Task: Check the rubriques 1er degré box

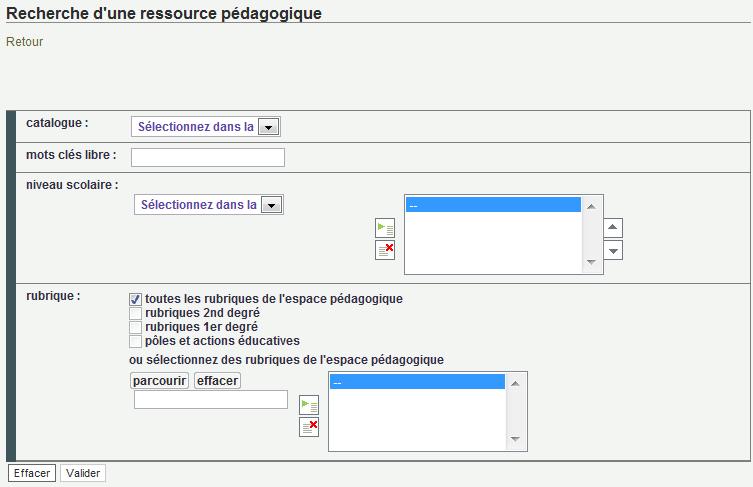Action: [135, 327]
